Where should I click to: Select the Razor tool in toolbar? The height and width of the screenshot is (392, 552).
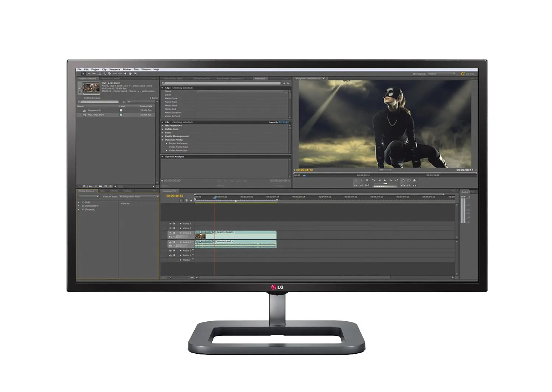click(x=110, y=74)
